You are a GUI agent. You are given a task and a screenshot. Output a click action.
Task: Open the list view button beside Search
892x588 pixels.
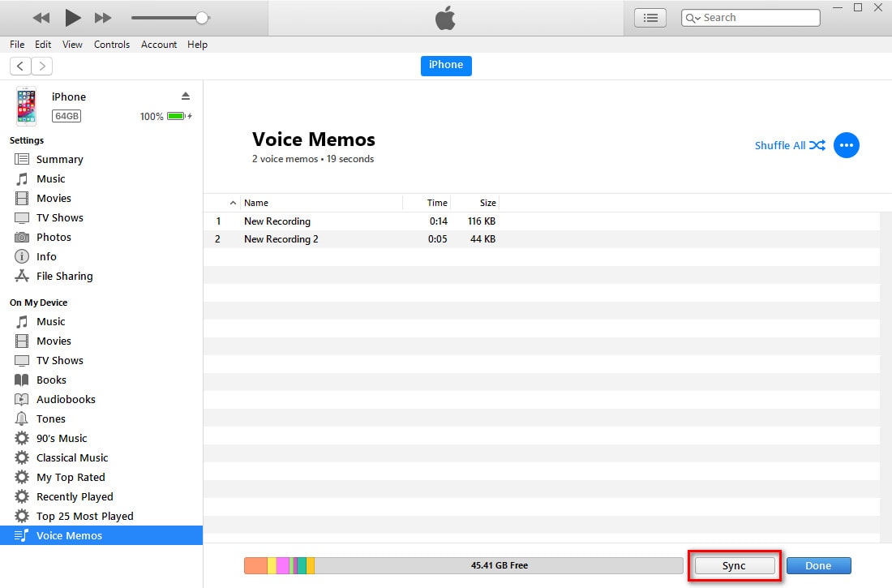point(650,18)
